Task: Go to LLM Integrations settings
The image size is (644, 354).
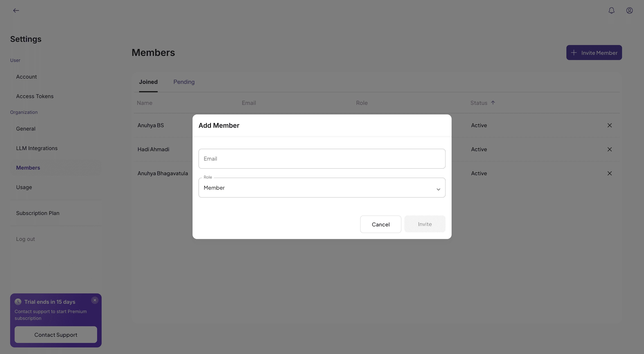Action: pos(37,148)
